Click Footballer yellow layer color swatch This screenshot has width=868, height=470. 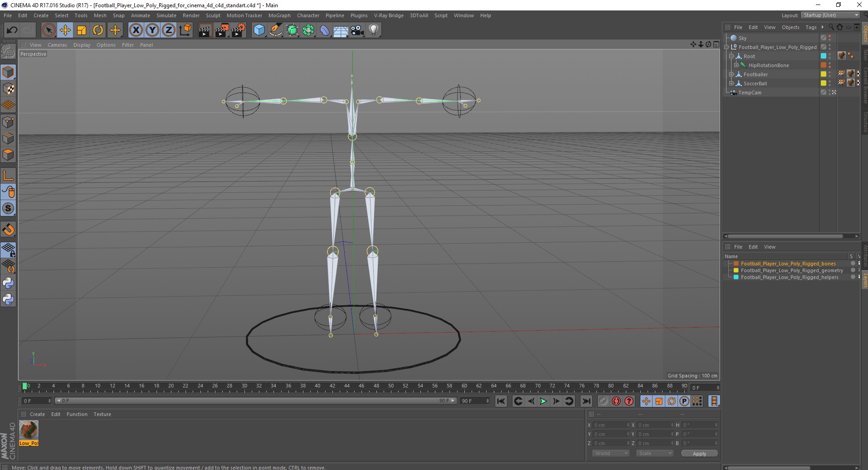(824, 74)
